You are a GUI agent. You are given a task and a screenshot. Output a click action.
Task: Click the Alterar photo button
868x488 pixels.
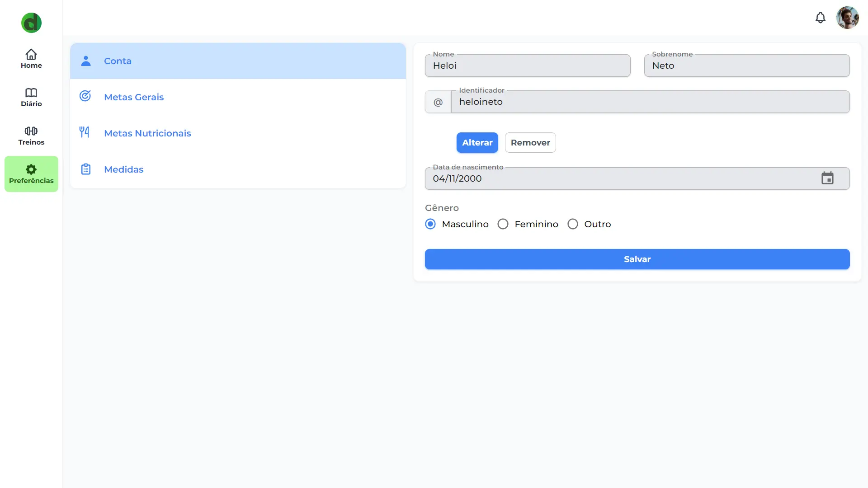[x=477, y=142]
